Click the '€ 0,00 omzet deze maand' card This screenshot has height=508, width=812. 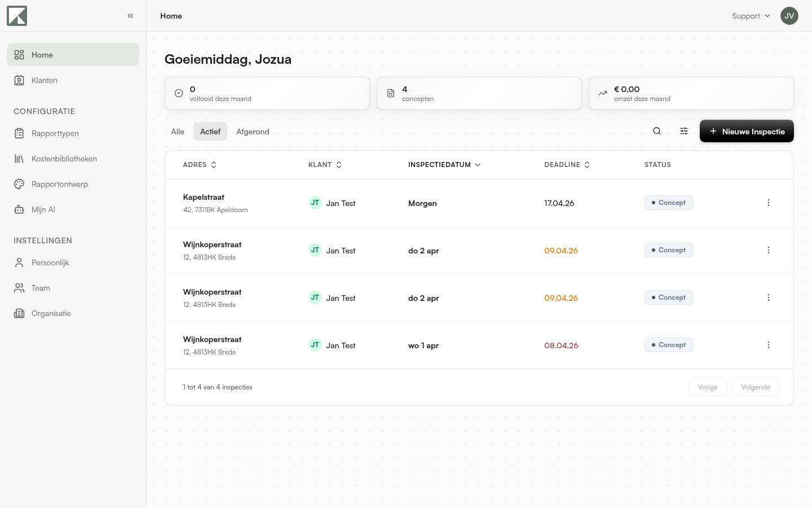tap(691, 93)
